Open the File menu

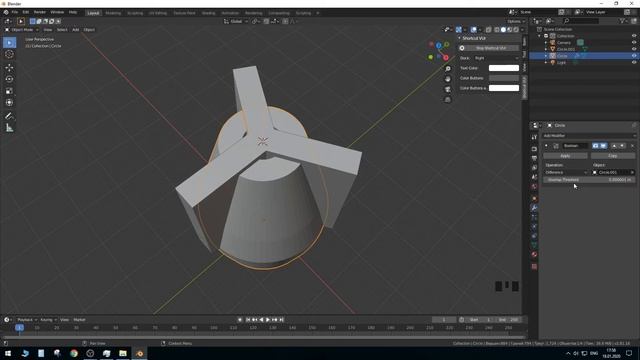pyautogui.click(x=14, y=12)
